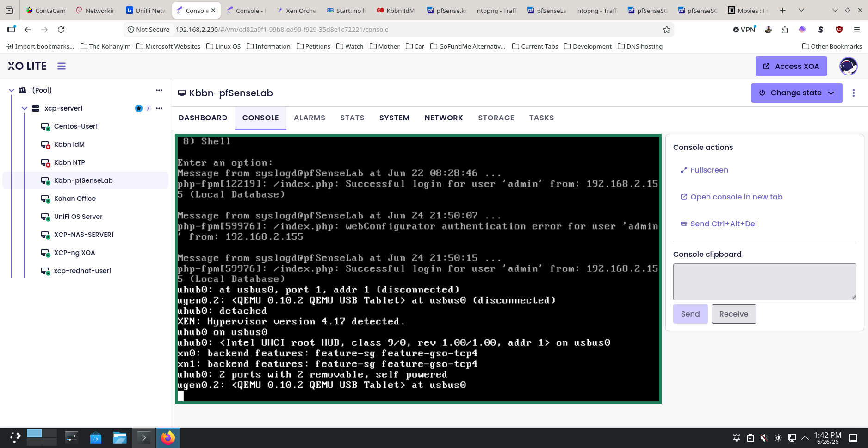
Task: Click the browser reload icon
Action: coord(61,30)
